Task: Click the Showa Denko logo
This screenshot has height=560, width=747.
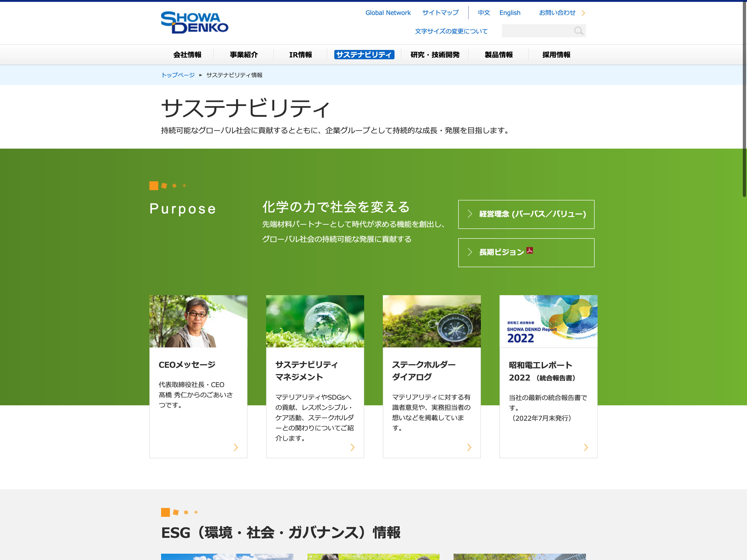Action: [194, 22]
